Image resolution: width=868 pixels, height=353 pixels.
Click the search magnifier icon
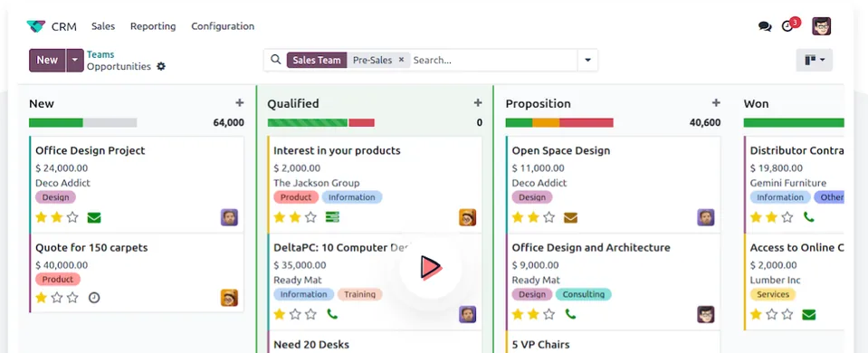click(x=276, y=60)
